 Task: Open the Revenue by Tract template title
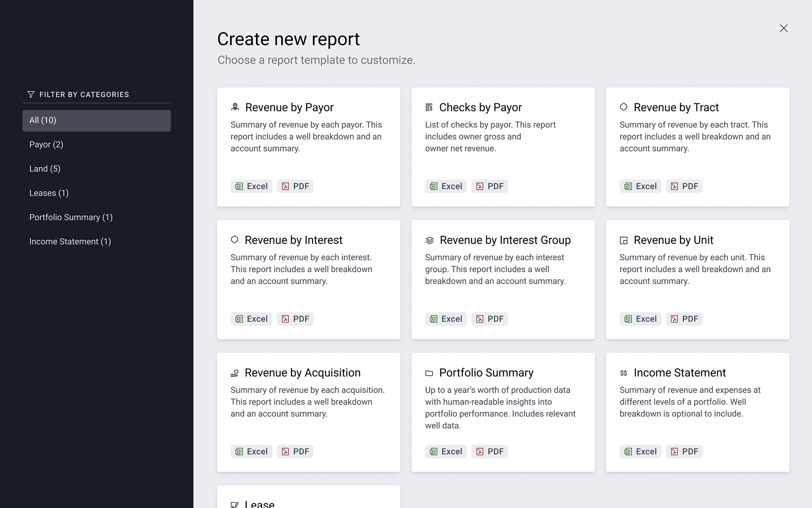click(x=676, y=108)
